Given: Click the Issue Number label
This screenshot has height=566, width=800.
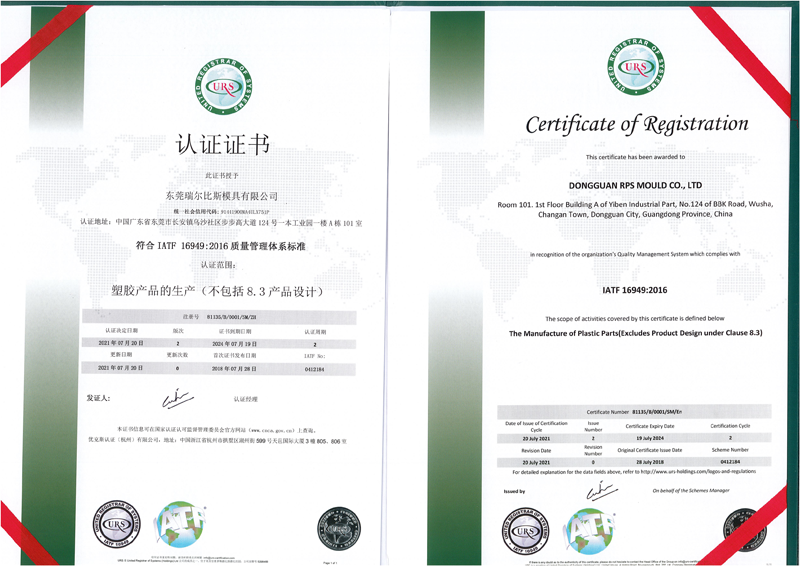Looking at the screenshot, I should tap(593, 426).
